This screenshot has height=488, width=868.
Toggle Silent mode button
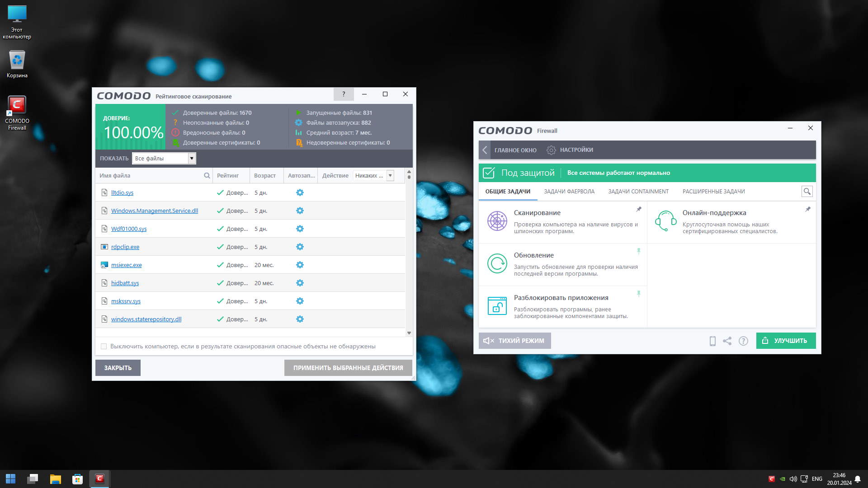point(514,341)
